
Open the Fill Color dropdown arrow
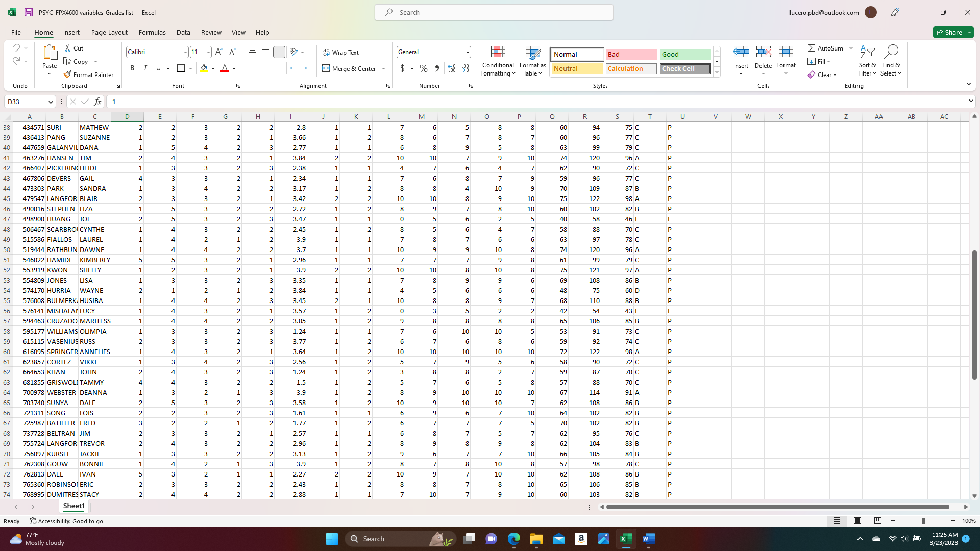[213, 68]
